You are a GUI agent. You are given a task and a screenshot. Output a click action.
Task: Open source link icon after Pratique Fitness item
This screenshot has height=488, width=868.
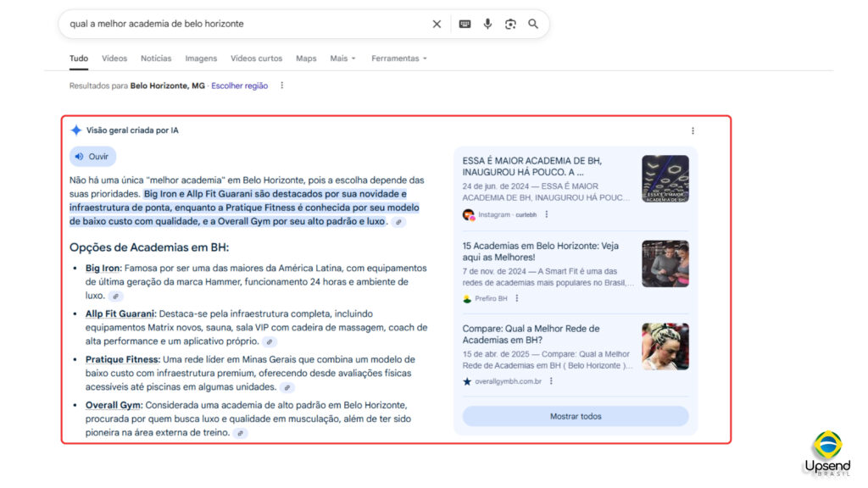coord(287,387)
